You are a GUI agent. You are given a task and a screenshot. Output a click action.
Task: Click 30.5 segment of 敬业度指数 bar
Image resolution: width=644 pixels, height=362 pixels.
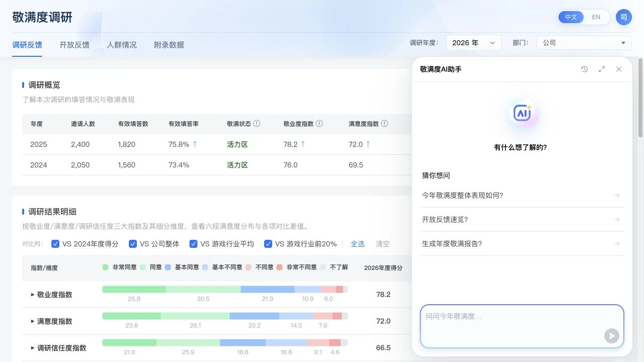203,289
